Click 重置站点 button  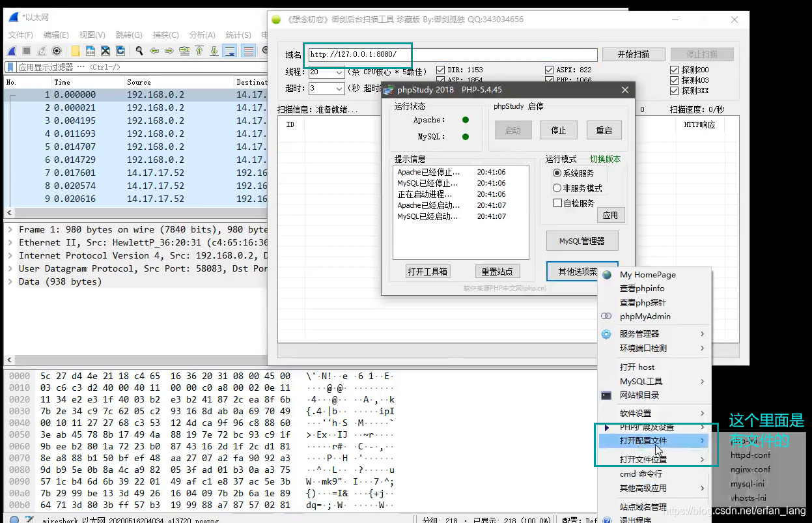click(x=497, y=272)
